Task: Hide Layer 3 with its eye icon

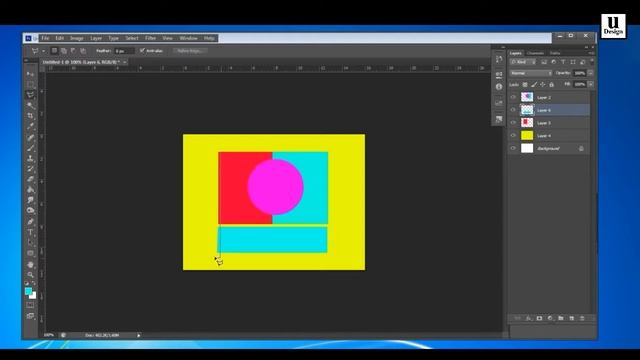Action: [x=513, y=122]
